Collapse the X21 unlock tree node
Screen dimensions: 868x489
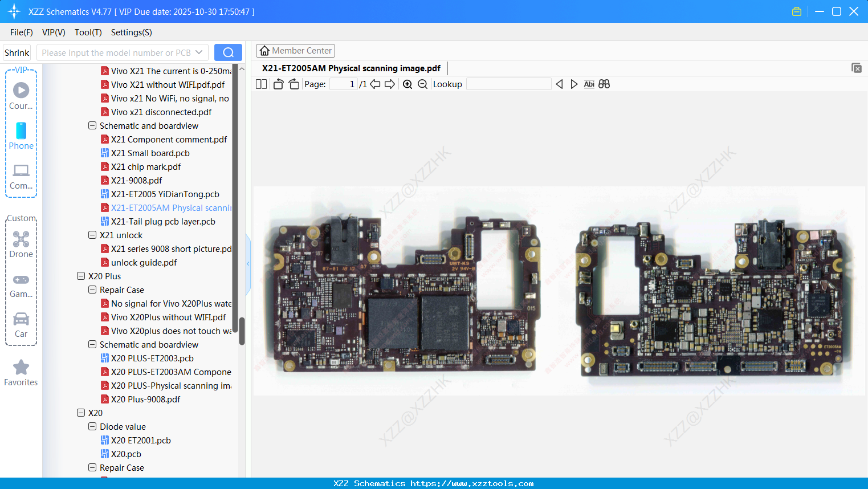coord(92,235)
